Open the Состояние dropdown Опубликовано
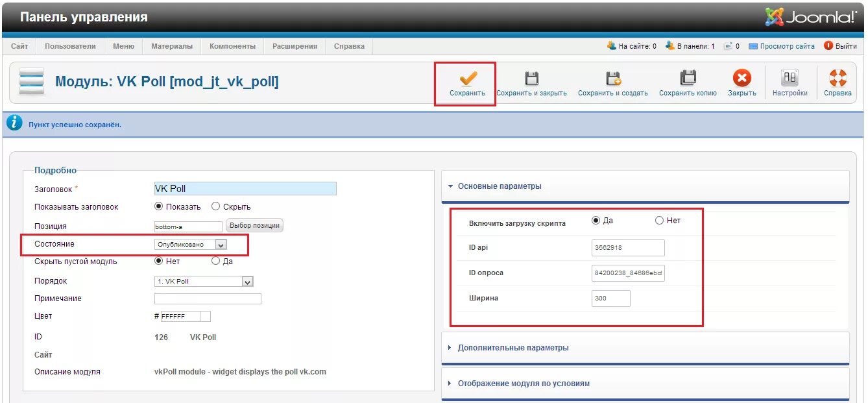Screen dimensions: 868x403 coord(191,245)
